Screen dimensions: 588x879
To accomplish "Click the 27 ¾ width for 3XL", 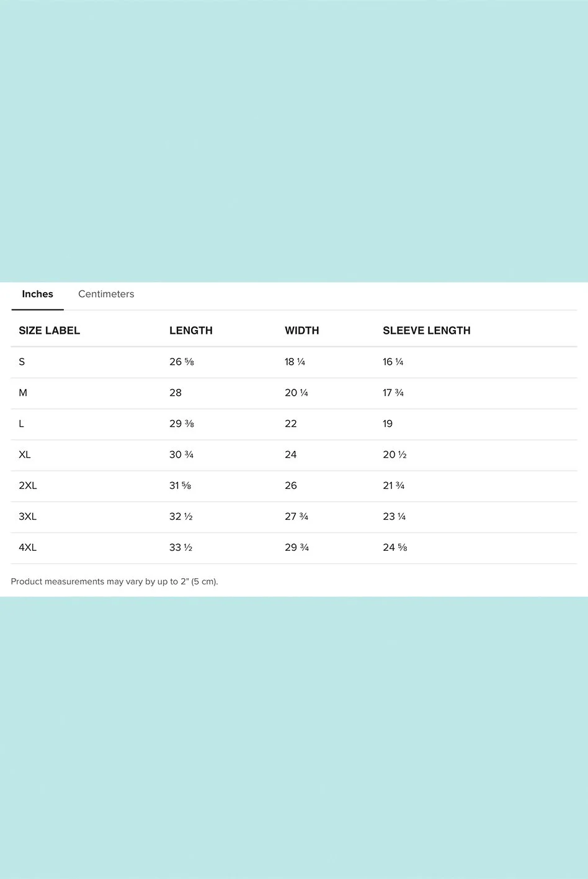I will [296, 517].
